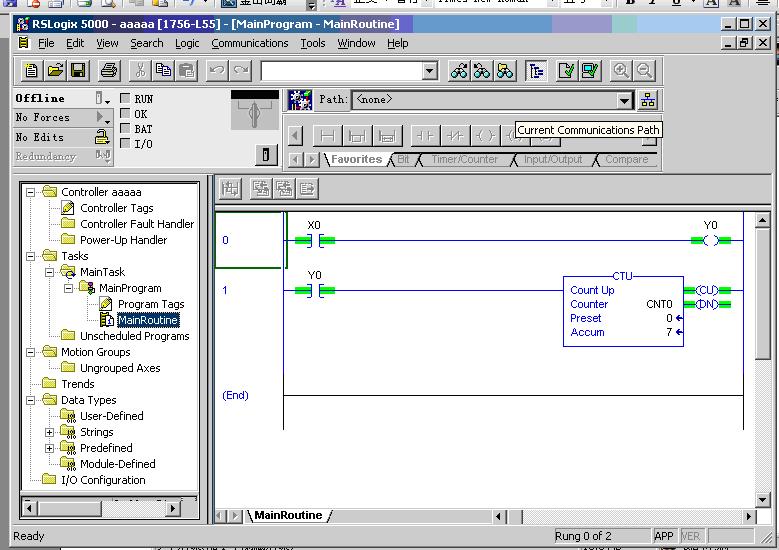Open the Communications menu
Image resolution: width=779 pixels, height=550 pixels.
click(249, 43)
